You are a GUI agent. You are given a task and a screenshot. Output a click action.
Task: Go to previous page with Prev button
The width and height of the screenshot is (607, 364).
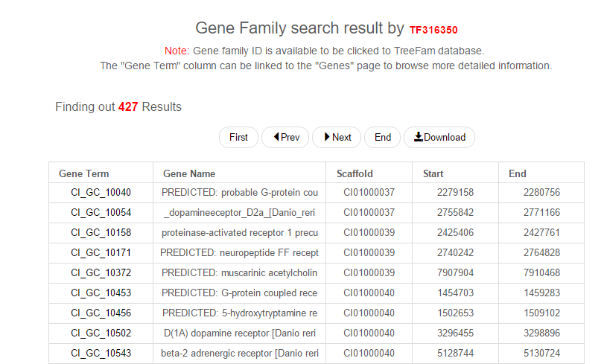pyautogui.click(x=285, y=137)
